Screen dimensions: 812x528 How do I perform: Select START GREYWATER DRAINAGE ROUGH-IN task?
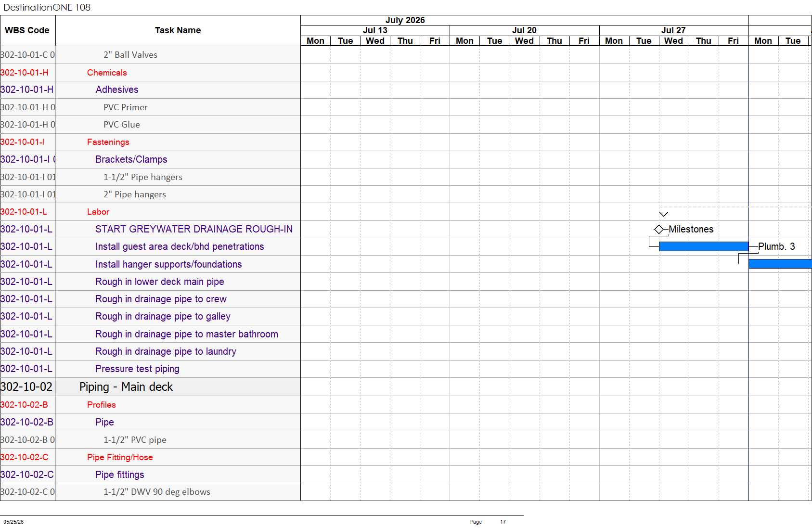193,229
